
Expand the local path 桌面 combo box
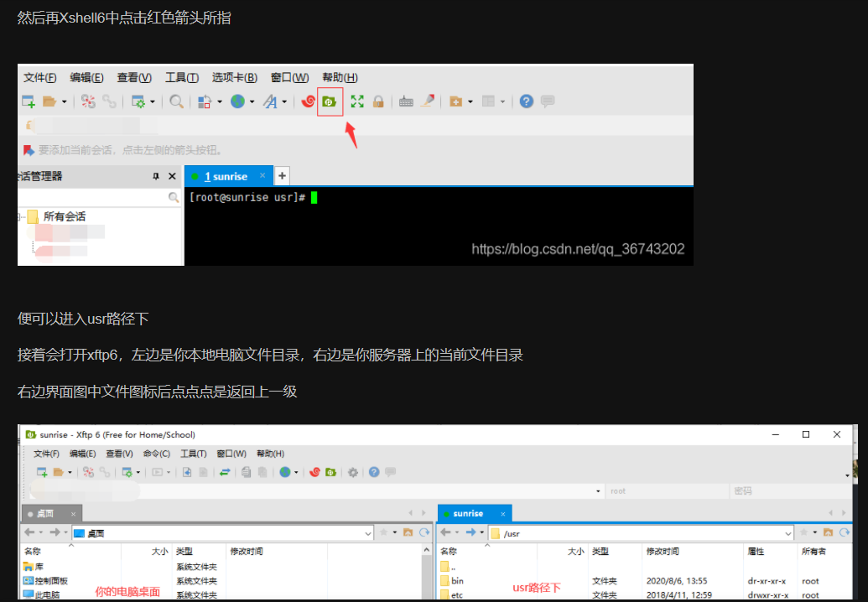368,533
